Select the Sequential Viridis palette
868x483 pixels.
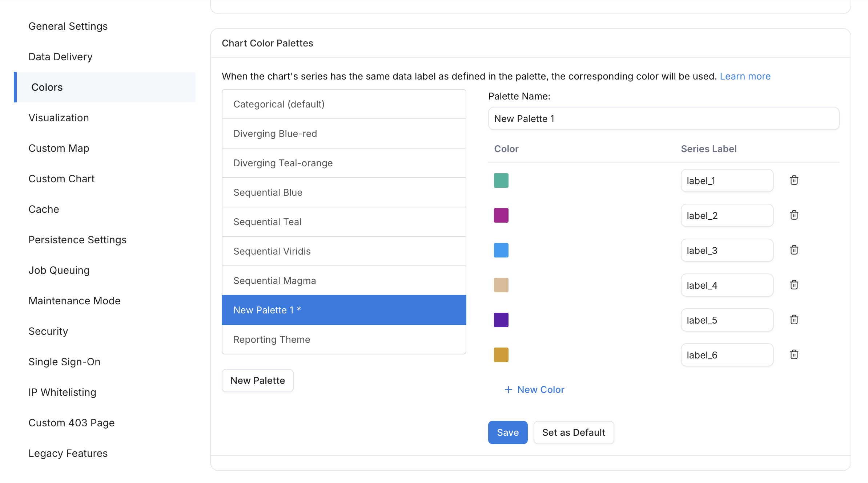[344, 251]
